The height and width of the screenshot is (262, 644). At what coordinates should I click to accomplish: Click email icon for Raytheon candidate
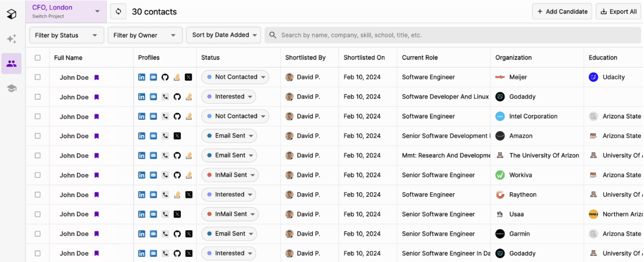tap(153, 195)
